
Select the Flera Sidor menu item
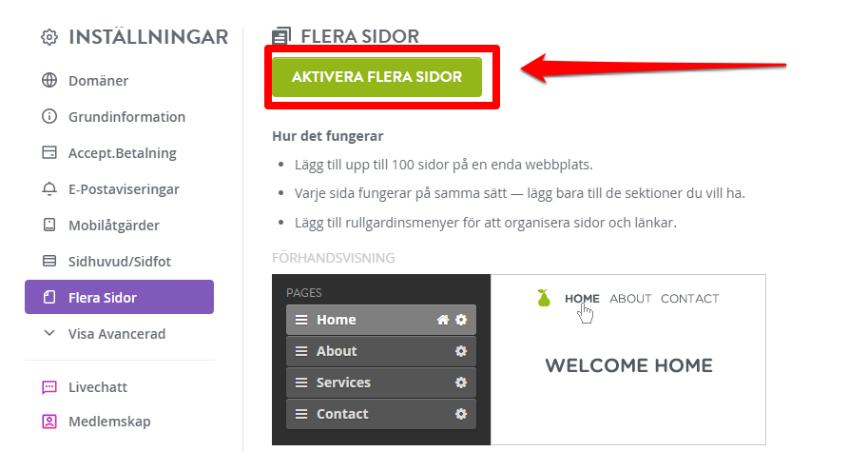pos(119,297)
